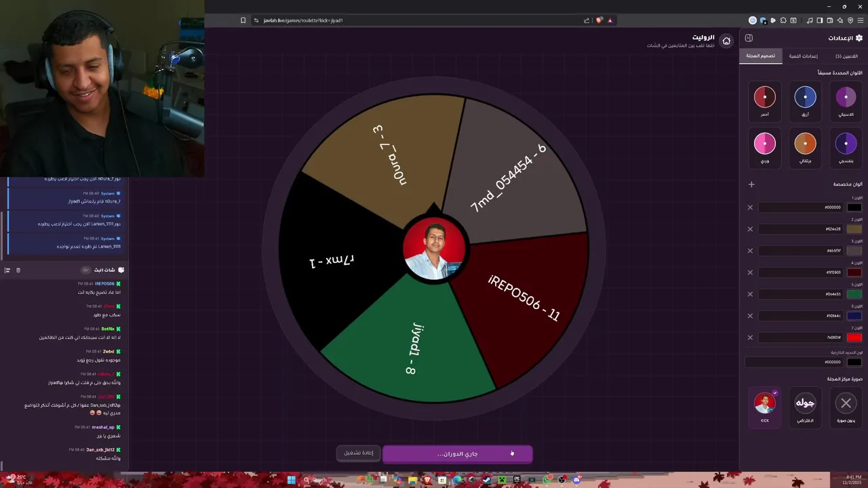Add a custom color with plus icon
868x488 pixels.
click(x=751, y=184)
